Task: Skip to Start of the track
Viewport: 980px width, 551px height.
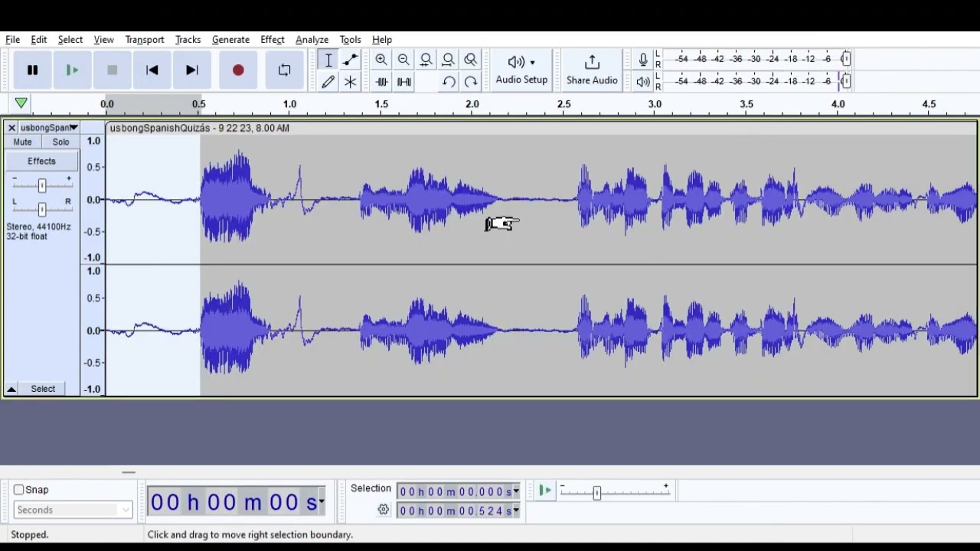Action: 152,70
